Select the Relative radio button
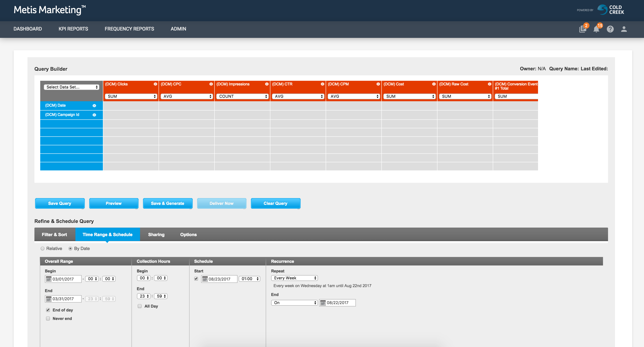Image resolution: width=644 pixels, height=347 pixels. point(43,249)
